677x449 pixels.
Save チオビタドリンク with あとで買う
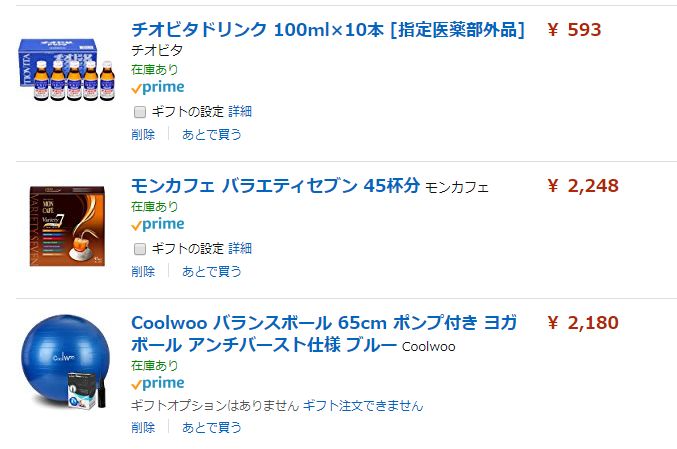[x=211, y=134]
